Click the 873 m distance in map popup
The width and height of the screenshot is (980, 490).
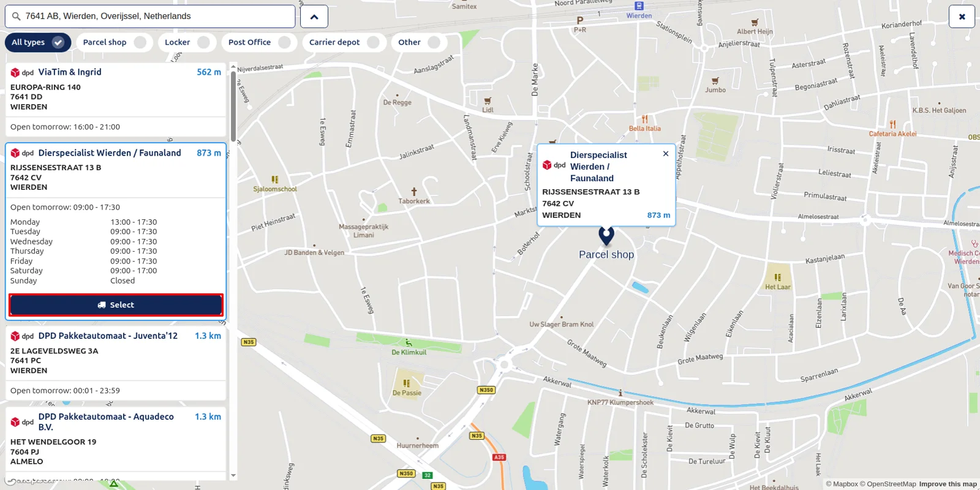point(658,215)
